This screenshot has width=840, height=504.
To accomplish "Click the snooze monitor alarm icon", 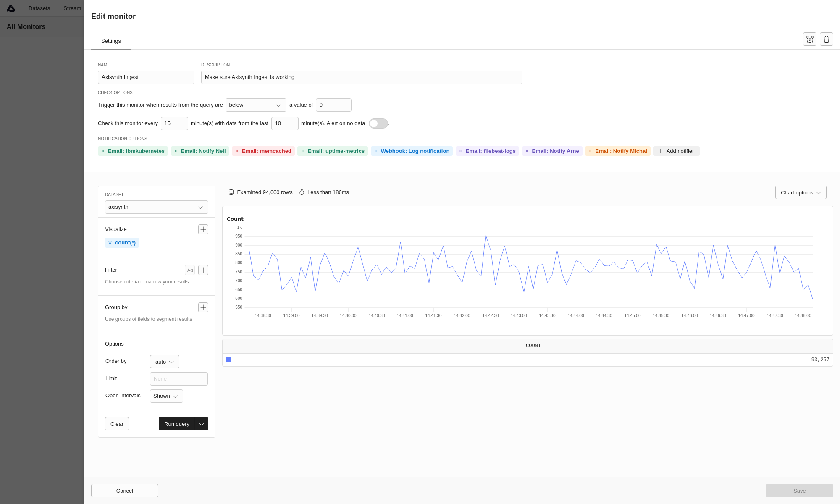I will [809, 39].
